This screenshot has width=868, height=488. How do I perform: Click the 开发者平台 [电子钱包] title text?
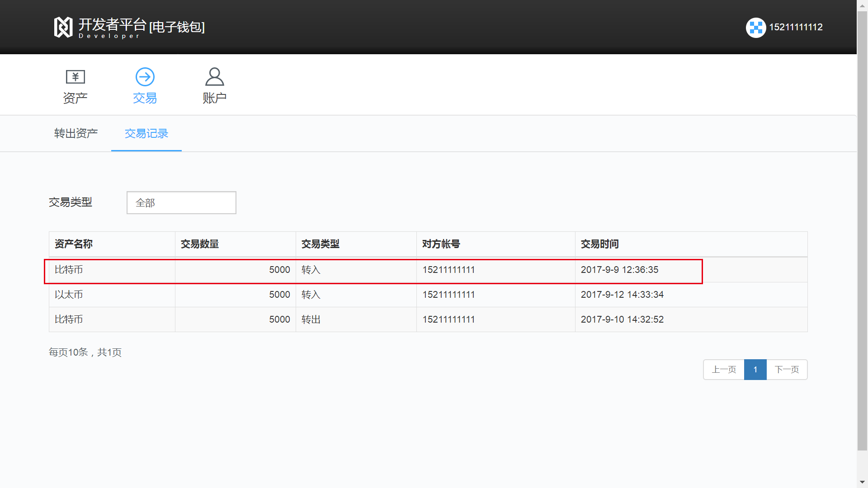click(x=141, y=26)
